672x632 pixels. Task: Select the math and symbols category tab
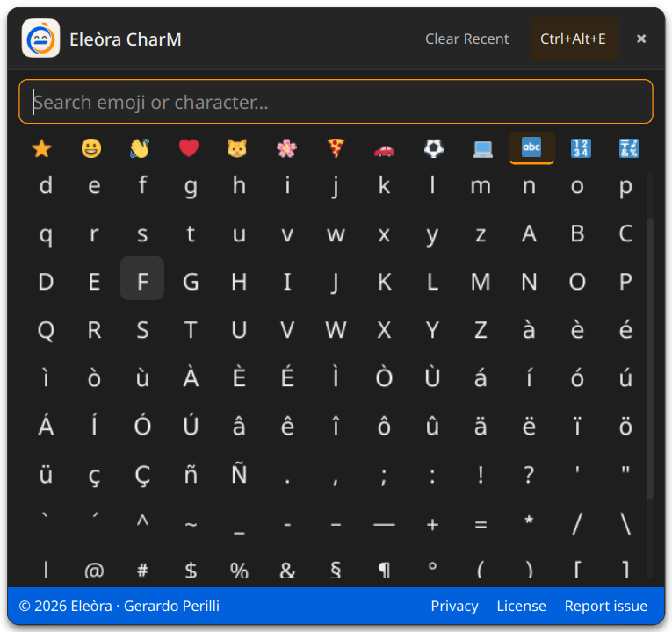pos(629,148)
